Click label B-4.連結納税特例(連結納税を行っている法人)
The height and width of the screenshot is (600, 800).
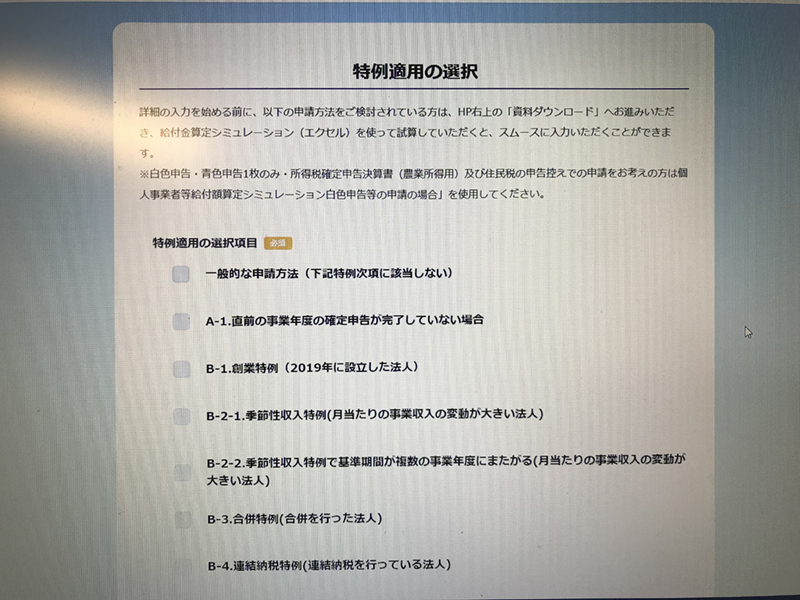pos(329,565)
